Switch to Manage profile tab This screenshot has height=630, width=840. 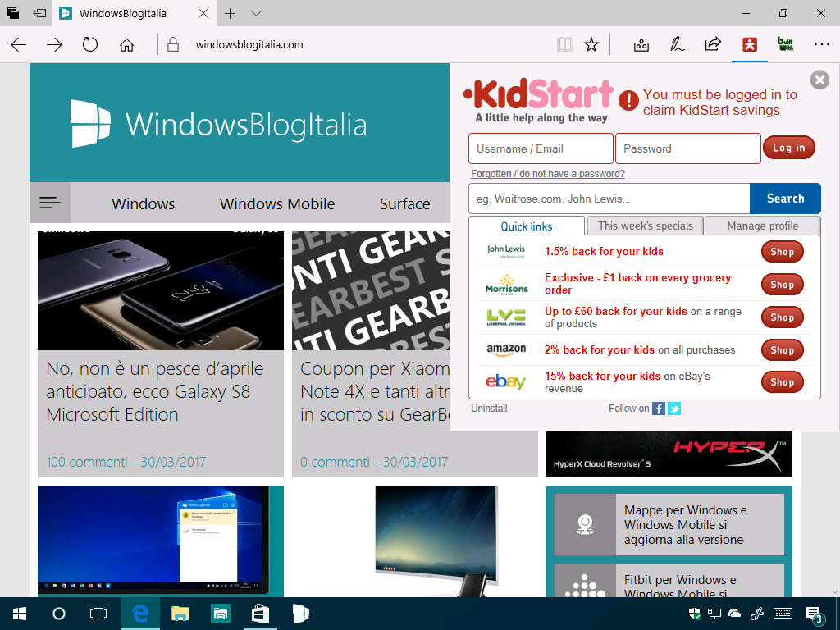(x=762, y=226)
